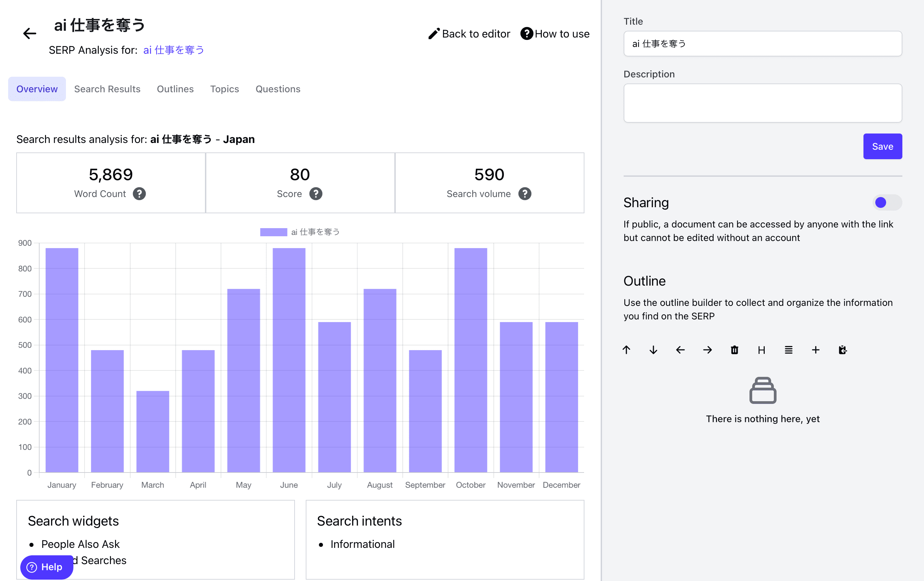
Task: Open Search volume help question mark icon
Action: [x=525, y=194]
